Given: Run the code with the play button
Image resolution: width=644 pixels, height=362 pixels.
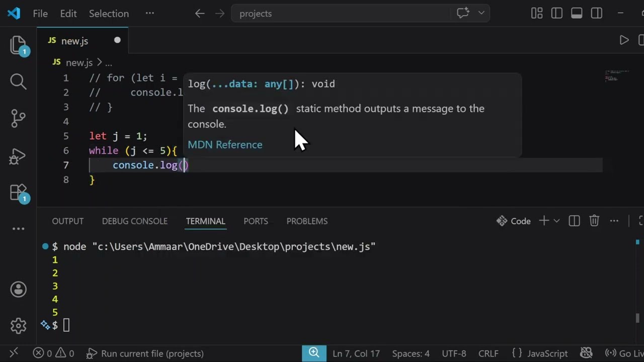Looking at the screenshot, I should pos(624,40).
